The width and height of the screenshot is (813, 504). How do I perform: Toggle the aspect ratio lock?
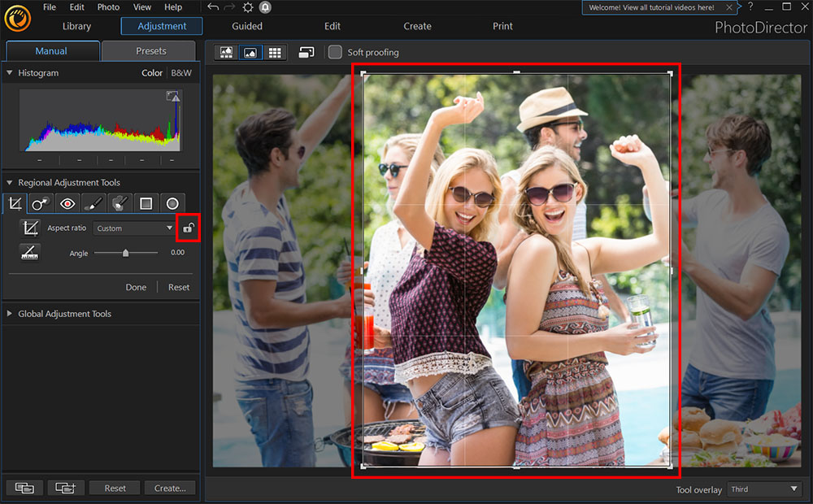click(x=188, y=228)
